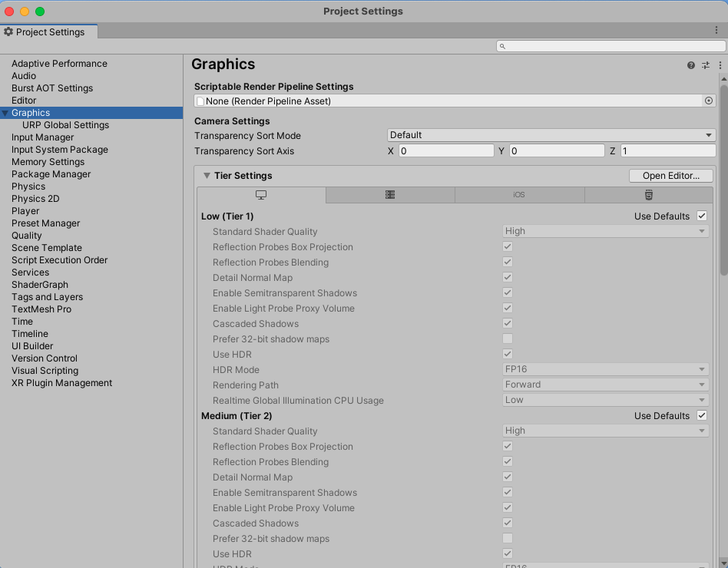728x568 pixels.
Task: Select the dedicated server platform tab
Action: [x=390, y=195]
